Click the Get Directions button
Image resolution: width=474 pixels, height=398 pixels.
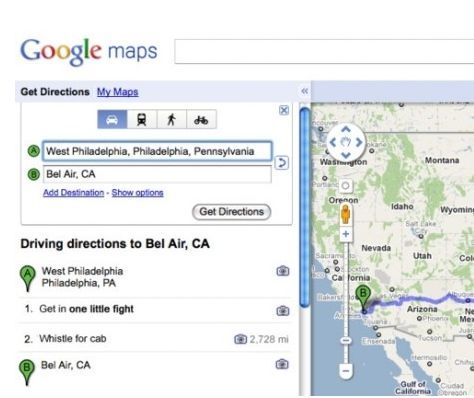(231, 212)
